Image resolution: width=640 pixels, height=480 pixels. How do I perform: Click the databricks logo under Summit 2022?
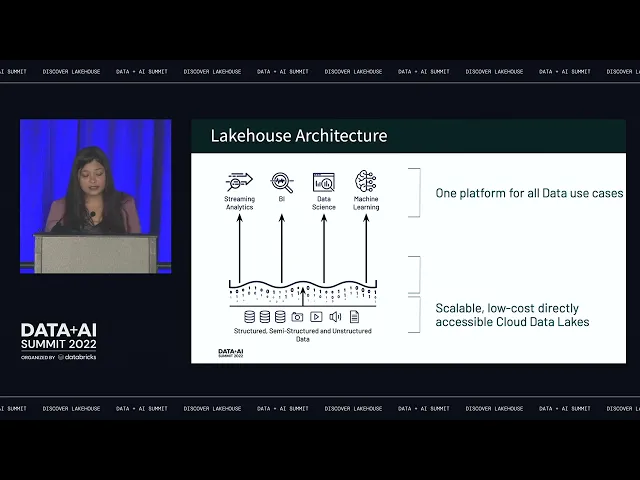(77, 357)
